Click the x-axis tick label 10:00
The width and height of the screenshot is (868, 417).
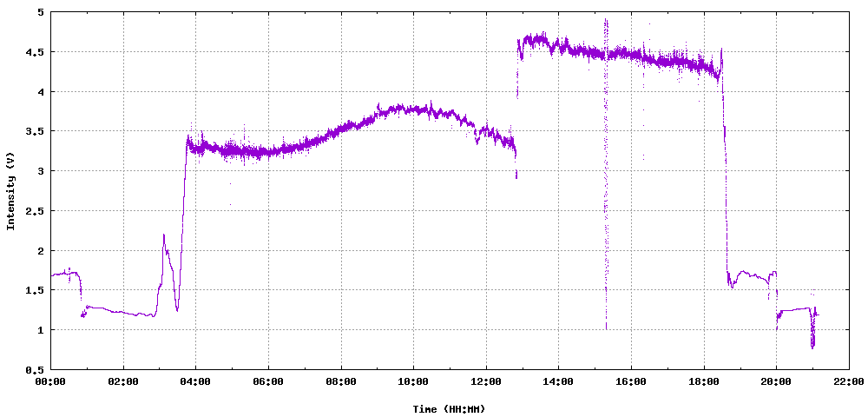(413, 381)
